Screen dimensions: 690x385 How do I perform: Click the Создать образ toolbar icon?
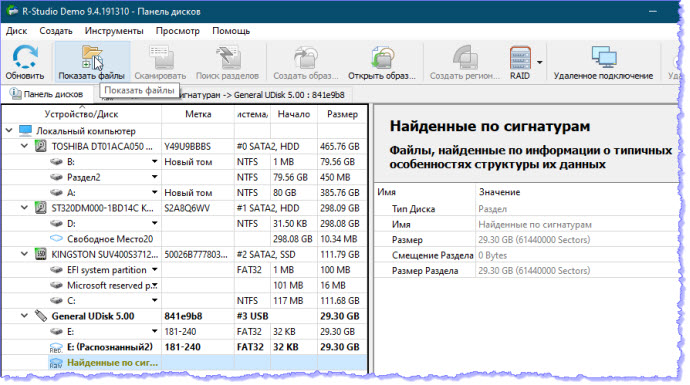[x=306, y=57]
